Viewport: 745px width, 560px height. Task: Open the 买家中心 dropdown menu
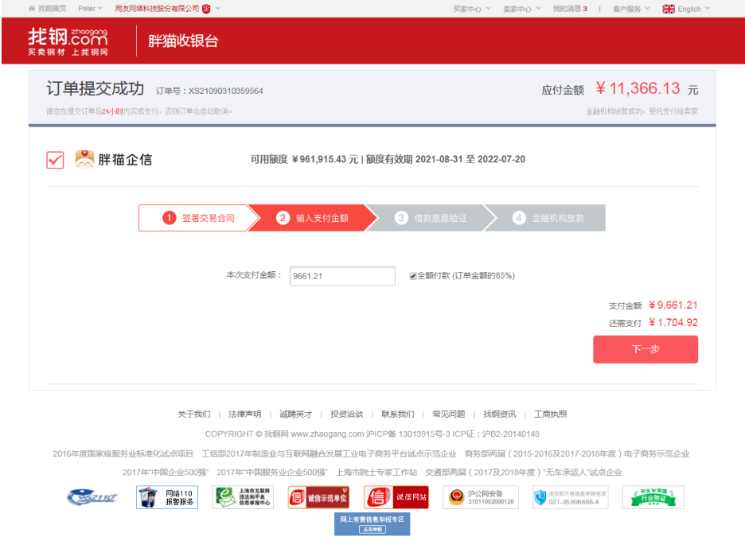coord(472,9)
